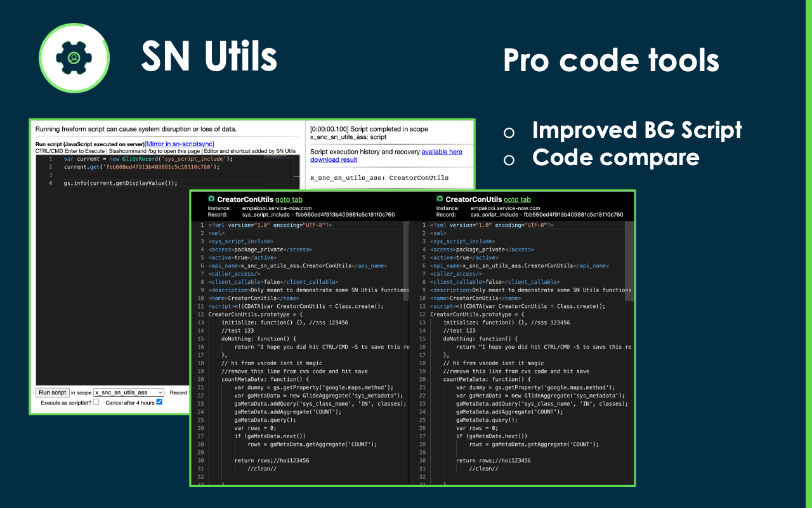Open "goto tab" in the left compare pane
Viewport: 812px width, 508px height.
pos(289,199)
